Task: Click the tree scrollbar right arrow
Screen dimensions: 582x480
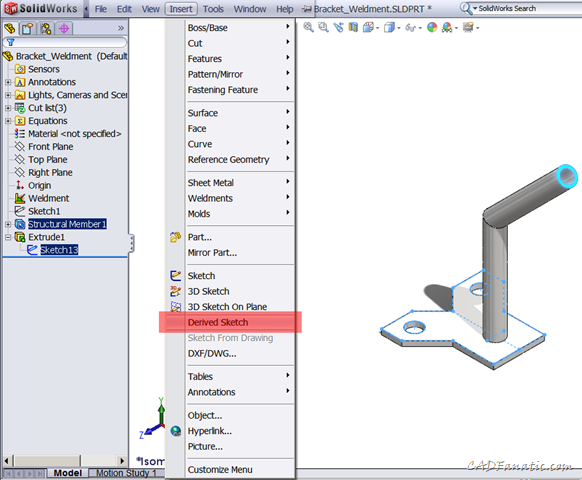Action: 122,461
